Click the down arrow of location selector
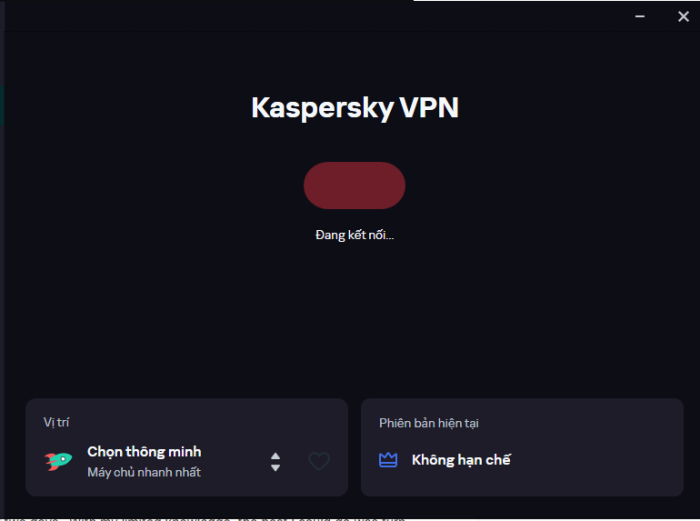 (275, 467)
